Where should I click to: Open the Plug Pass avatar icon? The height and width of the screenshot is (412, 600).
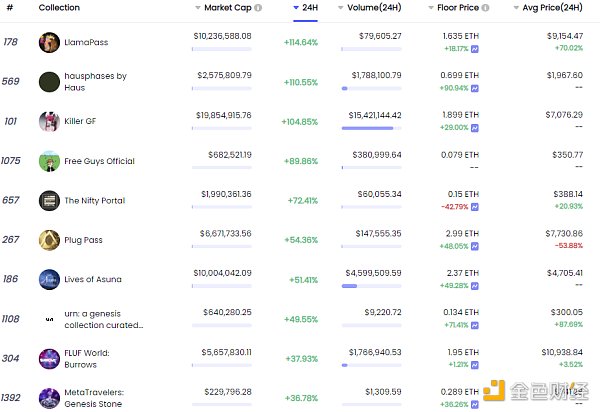tap(49, 240)
